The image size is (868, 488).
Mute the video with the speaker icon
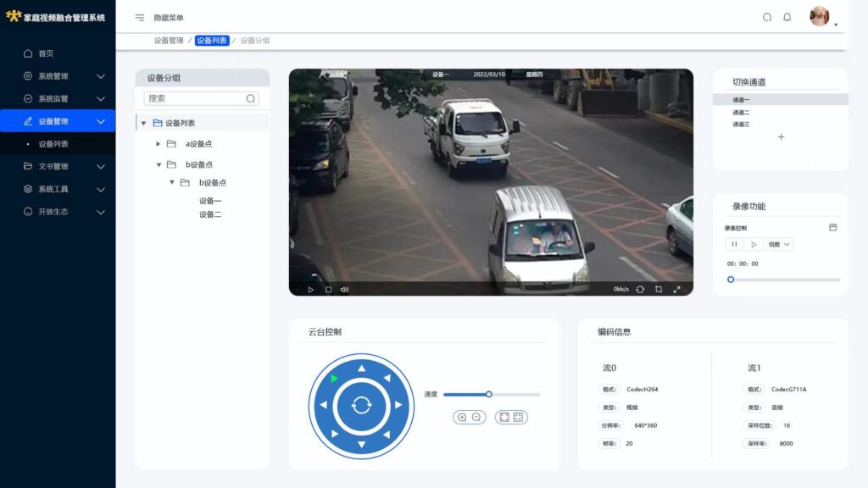coord(344,290)
